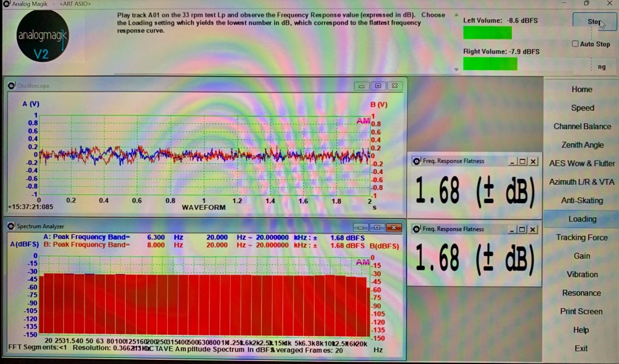Enable the Auto Stop checkbox
The image size is (619, 364).
(575, 44)
